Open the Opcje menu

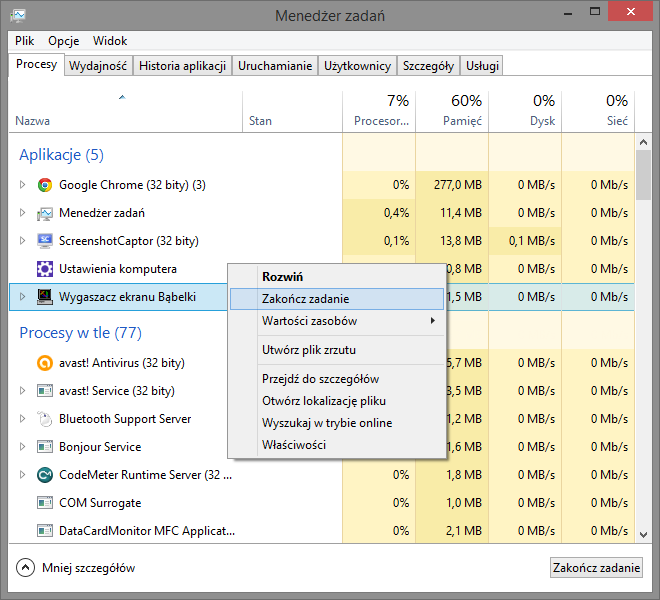click(x=64, y=41)
